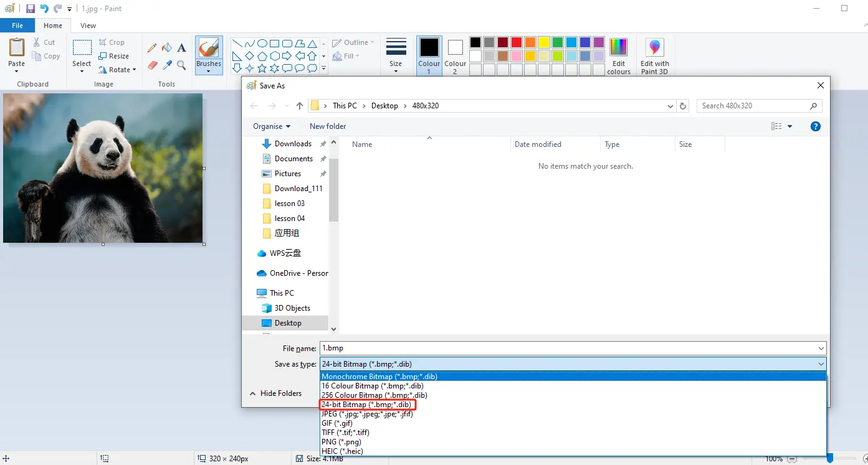Click the Crop tool in the ribbon
The height and width of the screenshot is (465, 868).
[112, 42]
